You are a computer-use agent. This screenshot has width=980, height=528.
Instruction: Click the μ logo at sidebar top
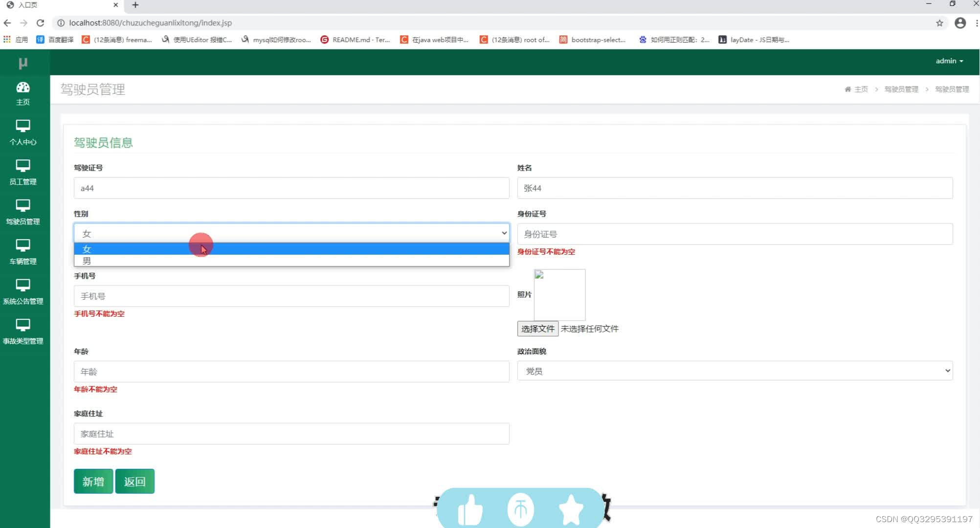(23, 63)
